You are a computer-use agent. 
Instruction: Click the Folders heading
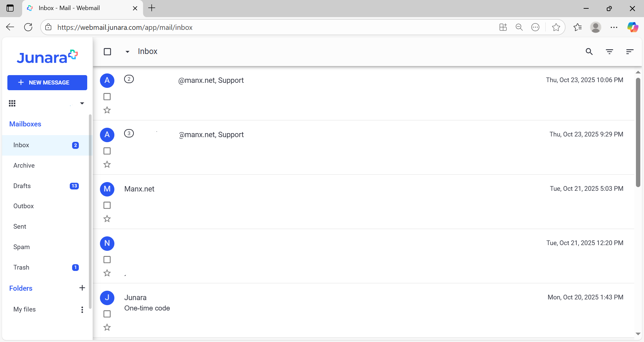[21, 288]
